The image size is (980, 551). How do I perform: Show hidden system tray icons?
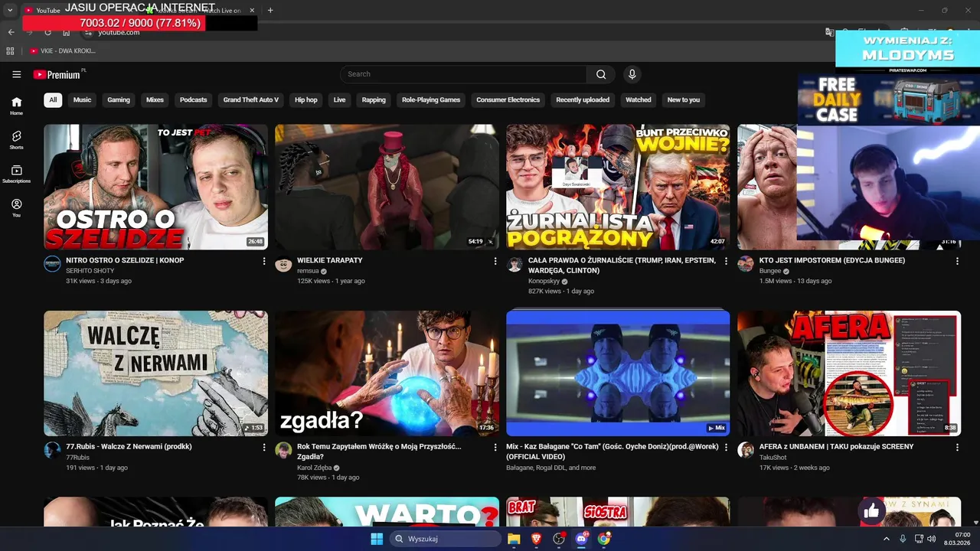tap(887, 539)
